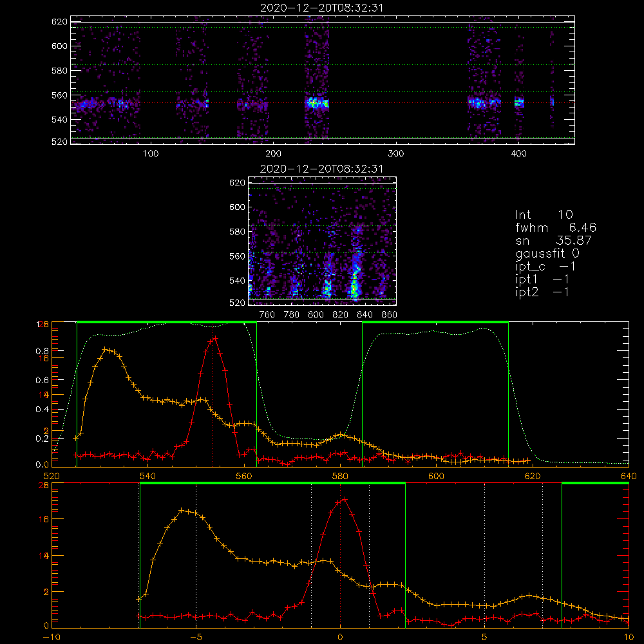Viewport: 644px width, 644px height.
Task: Click x-axis label 800 of middle image
Action: [x=316, y=315]
